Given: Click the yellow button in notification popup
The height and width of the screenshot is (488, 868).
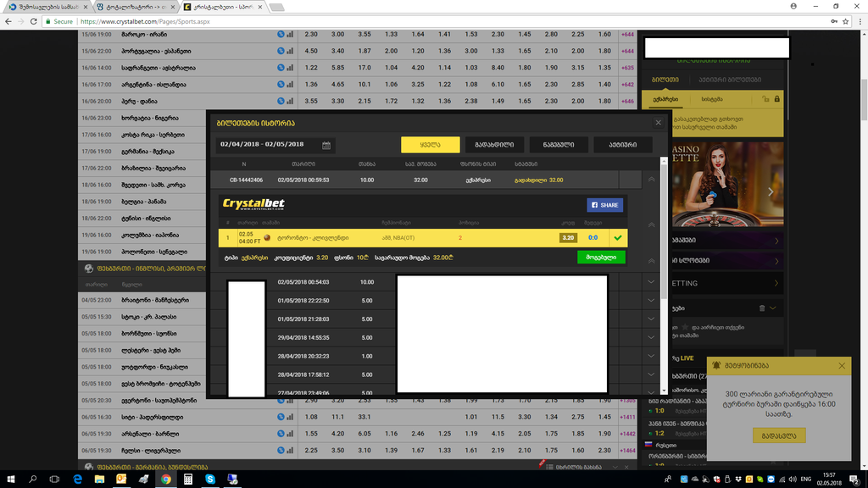Looking at the screenshot, I should point(779,435).
